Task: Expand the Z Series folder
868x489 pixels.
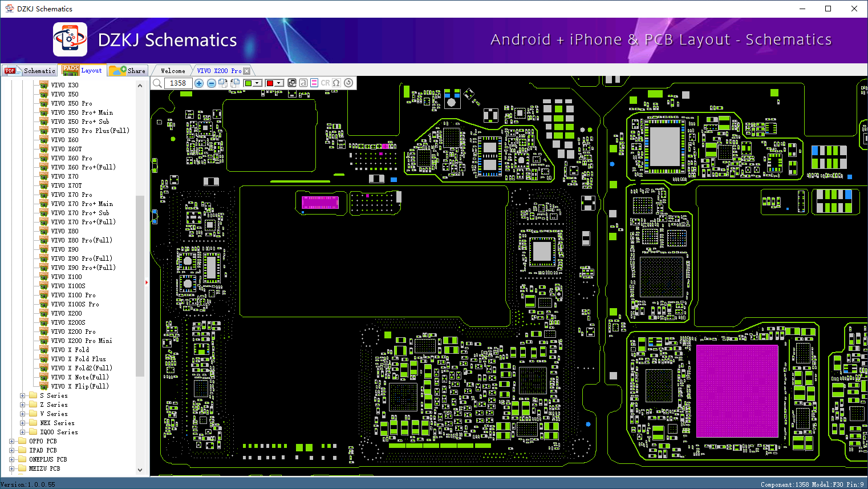Action: click(x=23, y=405)
